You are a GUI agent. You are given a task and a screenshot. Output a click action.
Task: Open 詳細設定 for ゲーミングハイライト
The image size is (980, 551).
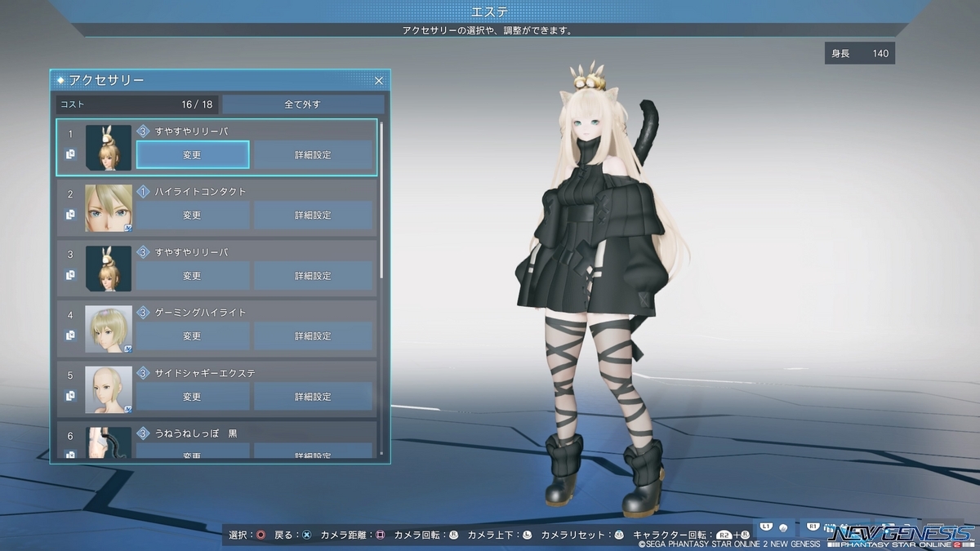point(313,336)
